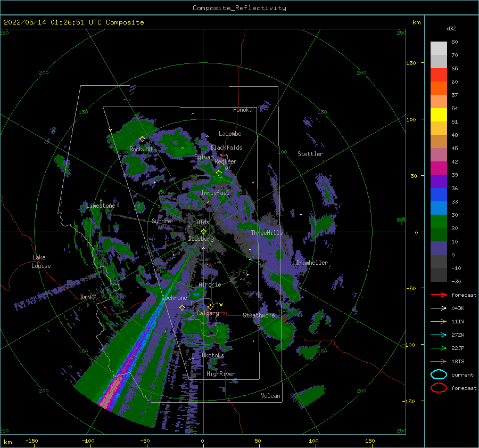Click the white 04DK arrow icon
The height and width of the screenshot is (448, 479).
coord(439,308)
